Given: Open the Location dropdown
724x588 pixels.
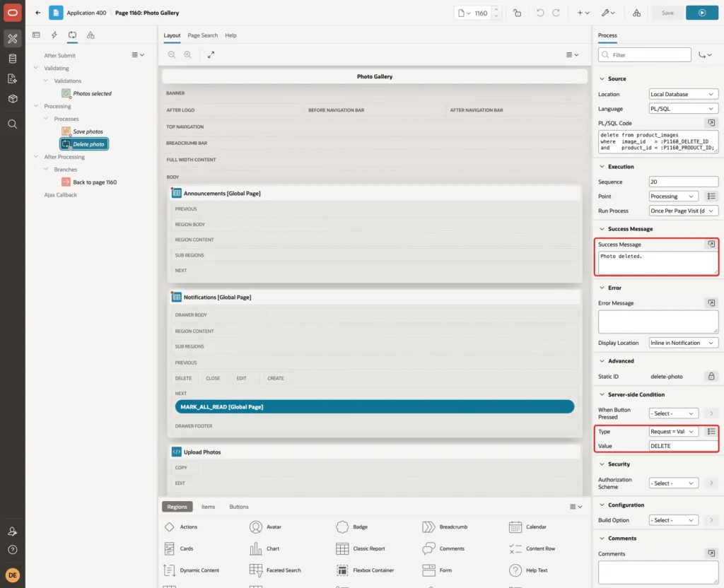Looking at the screenshot, I should tap(683, 94).
